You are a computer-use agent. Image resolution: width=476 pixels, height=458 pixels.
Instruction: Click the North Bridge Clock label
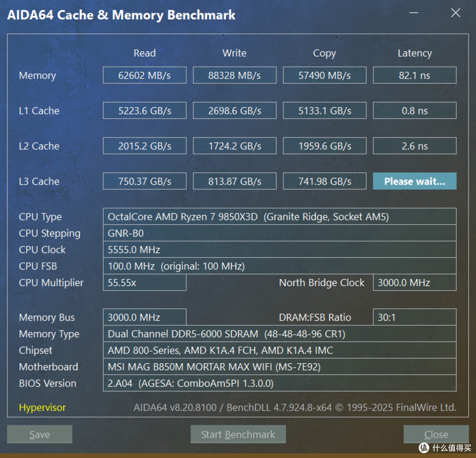(321, 283)
